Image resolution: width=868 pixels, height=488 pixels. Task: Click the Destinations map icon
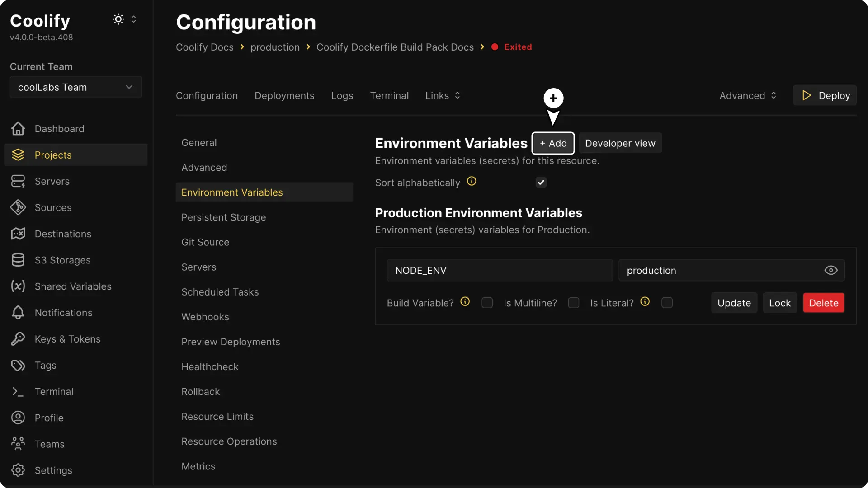tap(17, 234)
